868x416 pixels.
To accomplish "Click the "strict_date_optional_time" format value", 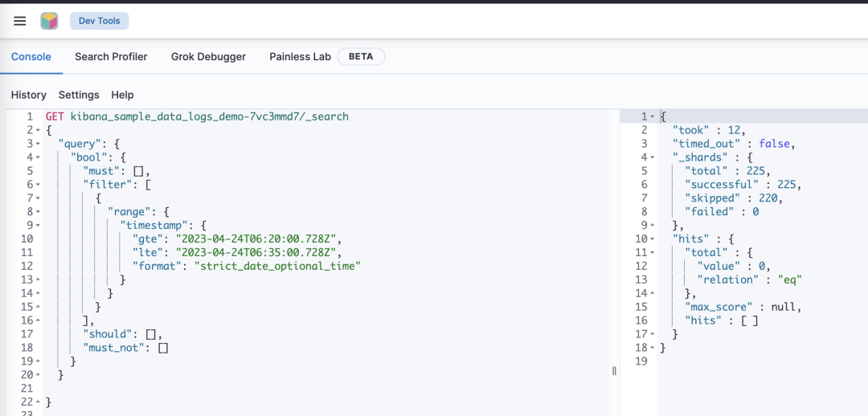I will point(277,266).
